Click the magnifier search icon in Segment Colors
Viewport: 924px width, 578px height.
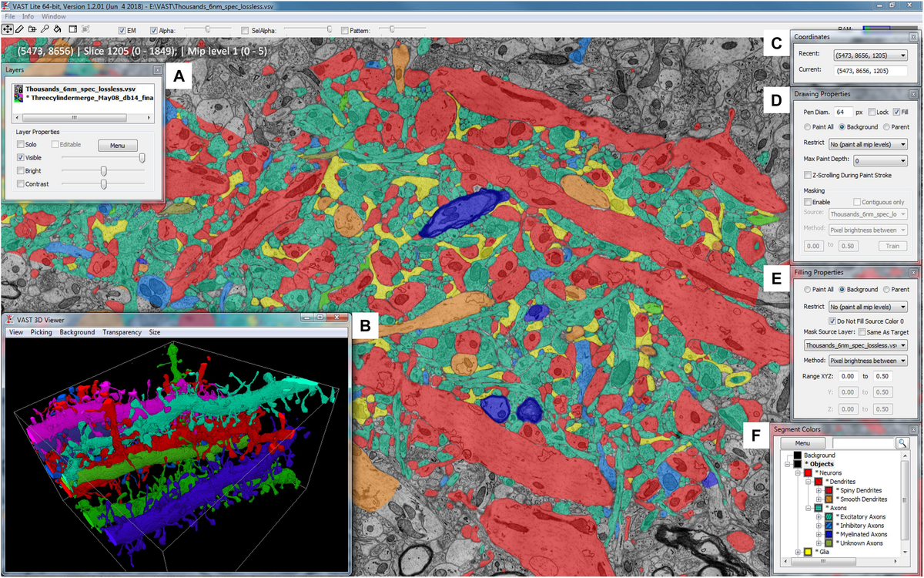pos(902,443)
